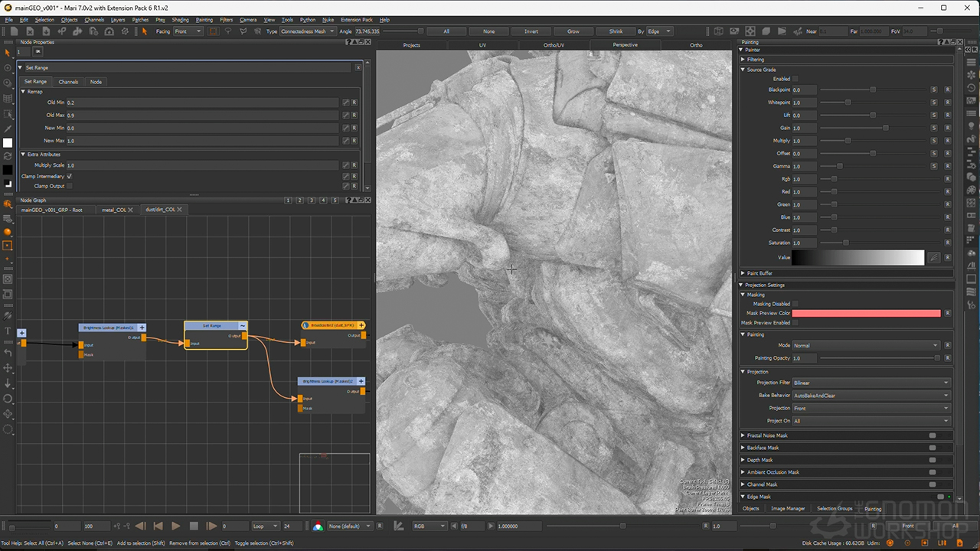Screen dimensions: 980x551
Task: Click the Invert selection button
Action: coord(531,31)
